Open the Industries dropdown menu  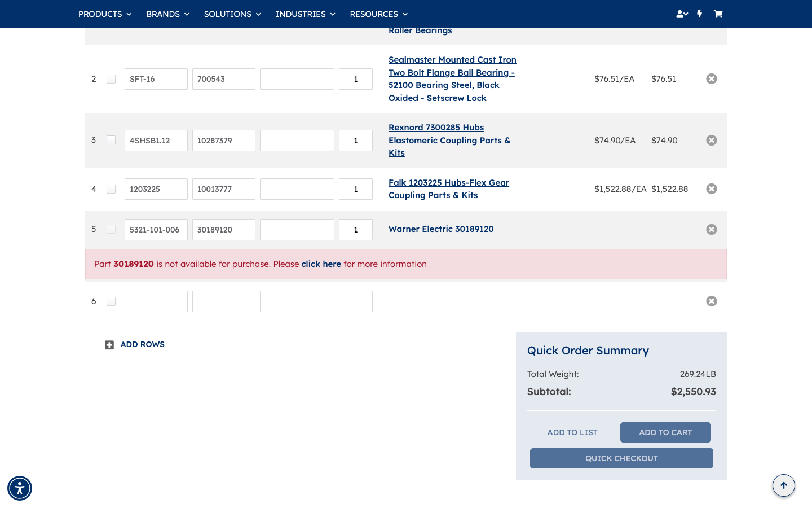tap(305, 14)
